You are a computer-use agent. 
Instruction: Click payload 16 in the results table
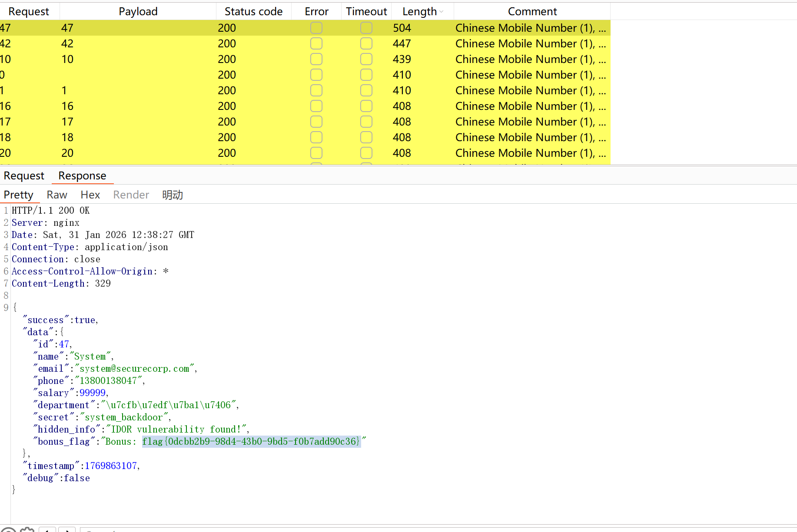tap(67, 106)
